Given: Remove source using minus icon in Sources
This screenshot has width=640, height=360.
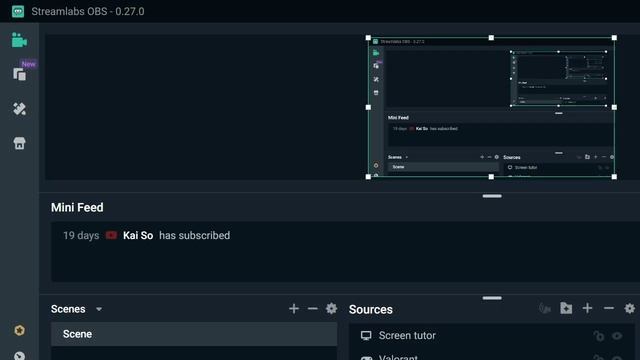Looking at the screenshot, I should pos(609,308).
